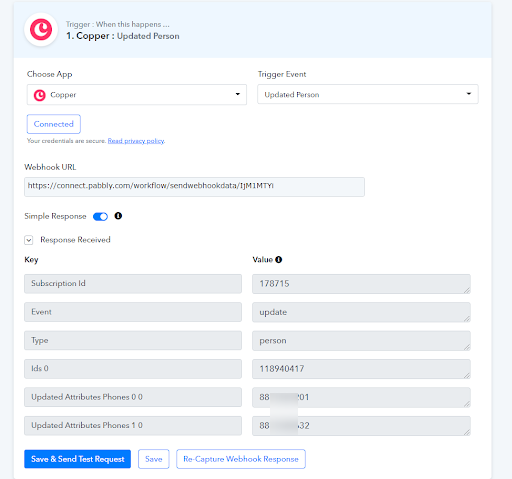
Task: Click the Webhook URL label
Action: click(x=50, y=167)
